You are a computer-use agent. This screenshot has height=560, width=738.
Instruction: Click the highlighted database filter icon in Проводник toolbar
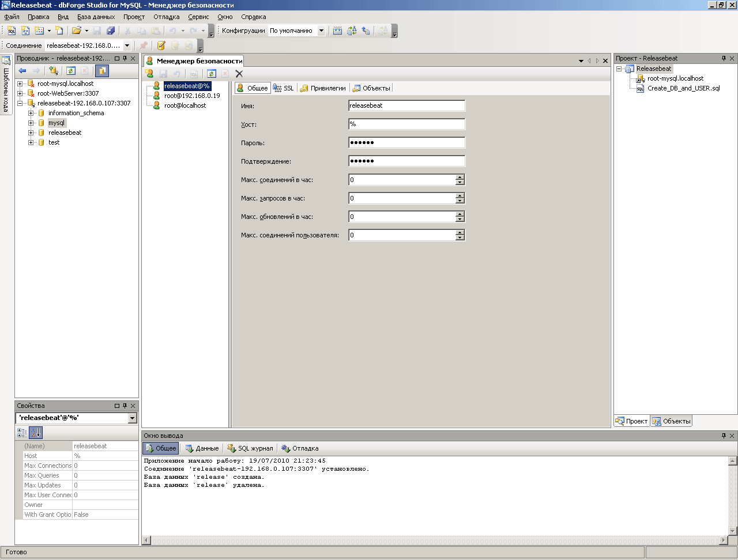click(x=102, y=71)
